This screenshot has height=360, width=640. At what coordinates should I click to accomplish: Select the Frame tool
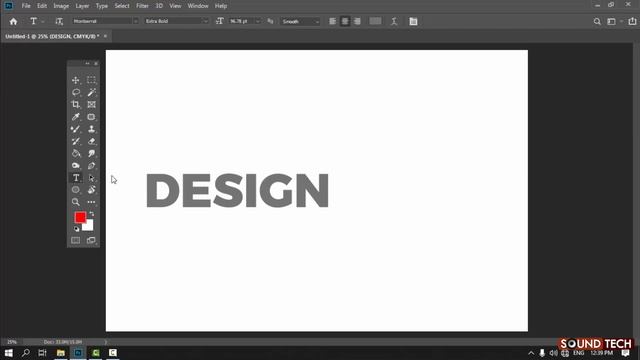pos(91,104)
